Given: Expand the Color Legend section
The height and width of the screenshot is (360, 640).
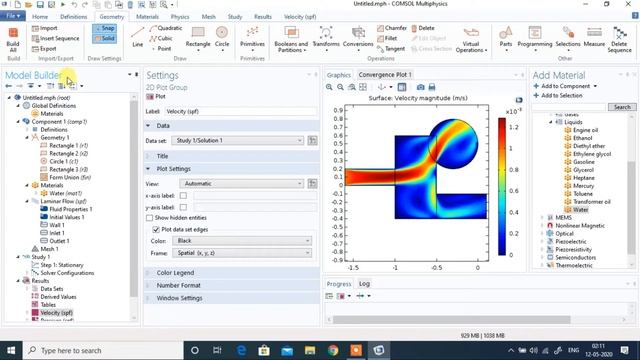Looking at the screenshot, I should click(x=231, y=273).
